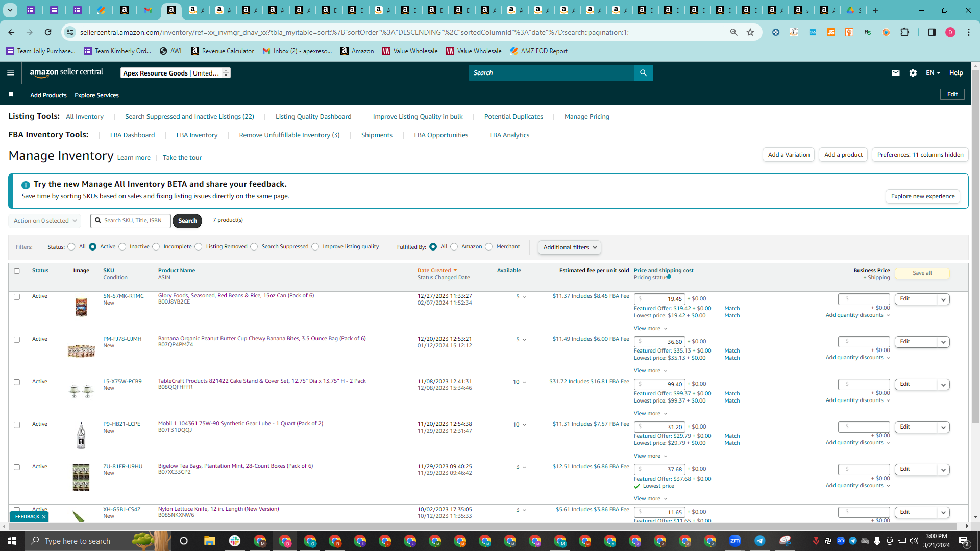Open a new browser tab with the plus icon
This screenshot has height=551, width=980.
pos(875,10)
